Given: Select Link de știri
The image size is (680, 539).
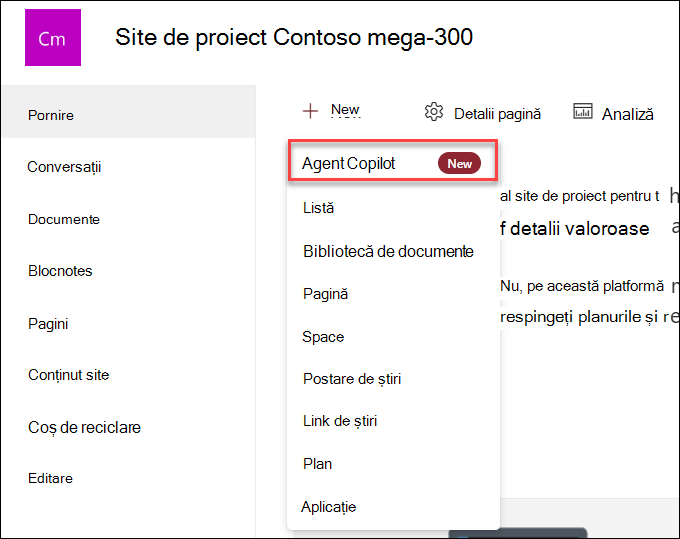Looking at the screenshot, I should [340, 421].
